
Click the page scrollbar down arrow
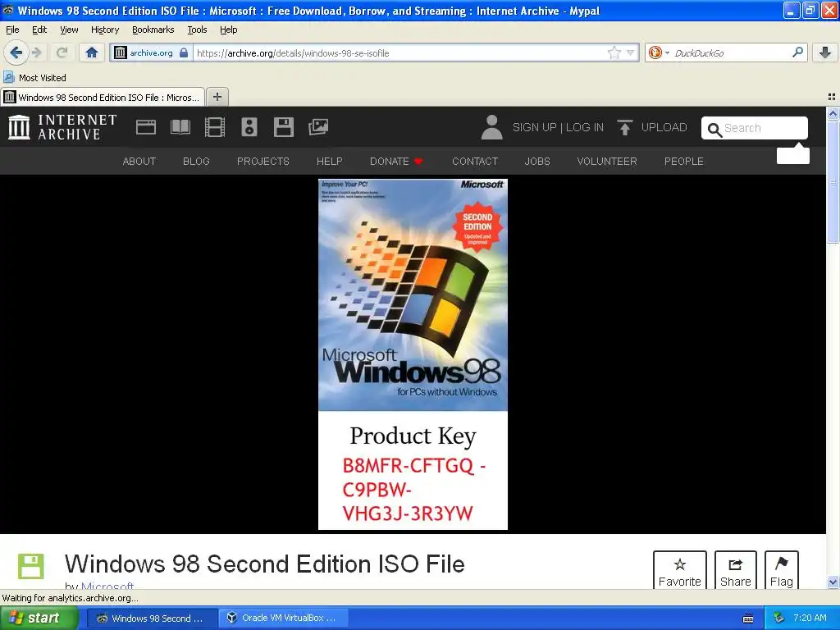833,582
